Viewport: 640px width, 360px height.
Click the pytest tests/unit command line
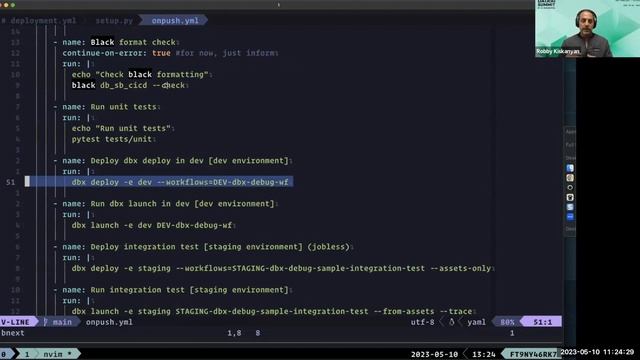111,139
